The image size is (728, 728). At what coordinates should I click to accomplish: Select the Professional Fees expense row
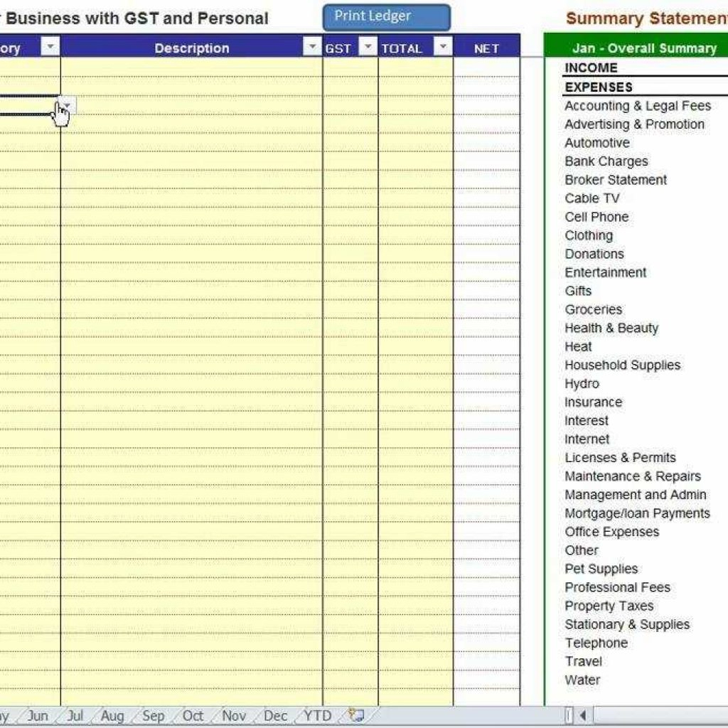tap(617, 587)
